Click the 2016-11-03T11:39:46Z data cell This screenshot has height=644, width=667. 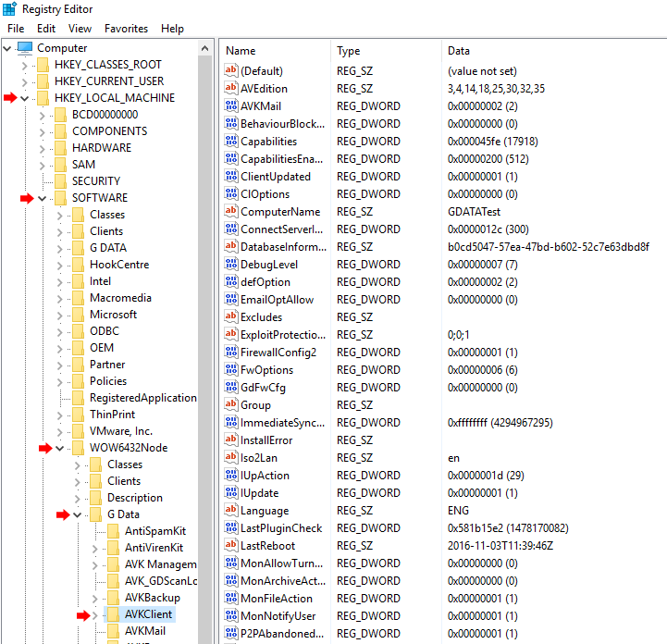[x=500, y=546]
